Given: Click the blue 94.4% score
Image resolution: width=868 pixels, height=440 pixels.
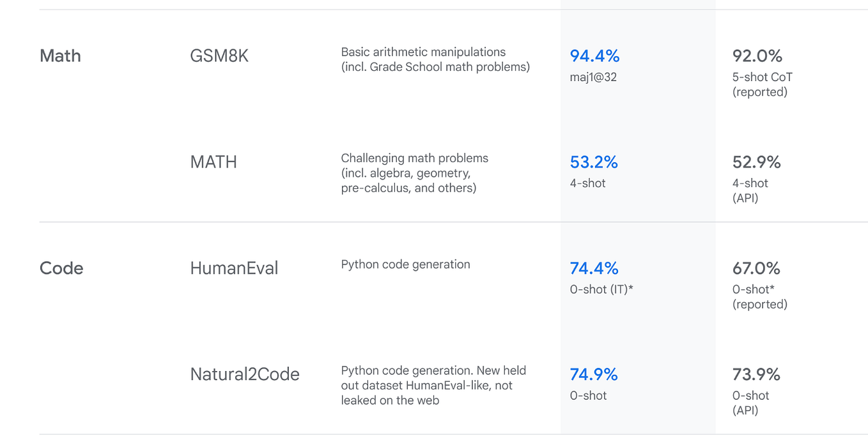Looking at the screenshot, I should click(594, 56).
